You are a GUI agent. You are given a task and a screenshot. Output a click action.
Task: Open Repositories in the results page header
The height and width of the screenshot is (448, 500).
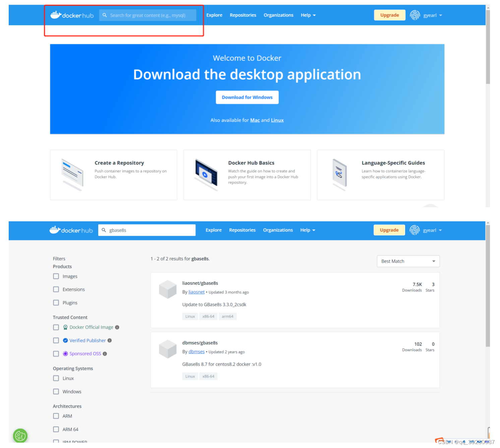(x=242, y=230)
